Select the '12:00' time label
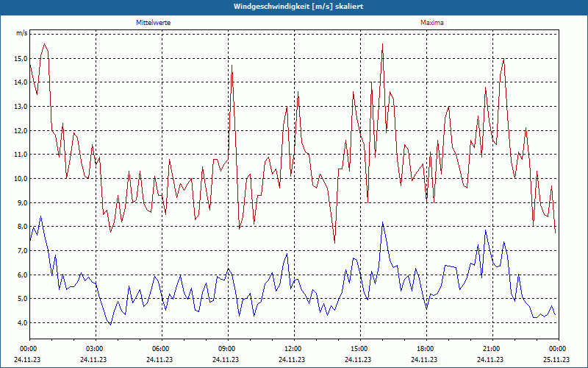Viewport: 588px width, 368px height. coord(294,349)
